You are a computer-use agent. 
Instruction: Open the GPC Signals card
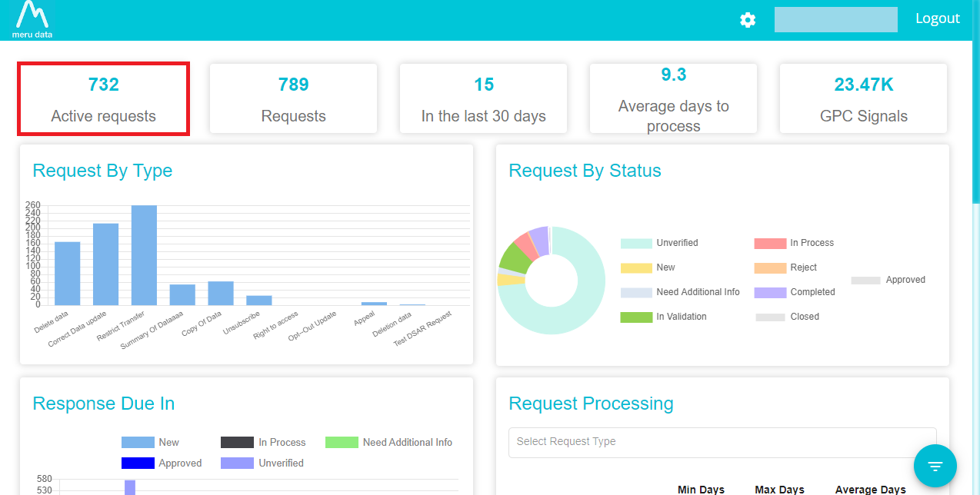click(864, 99)
